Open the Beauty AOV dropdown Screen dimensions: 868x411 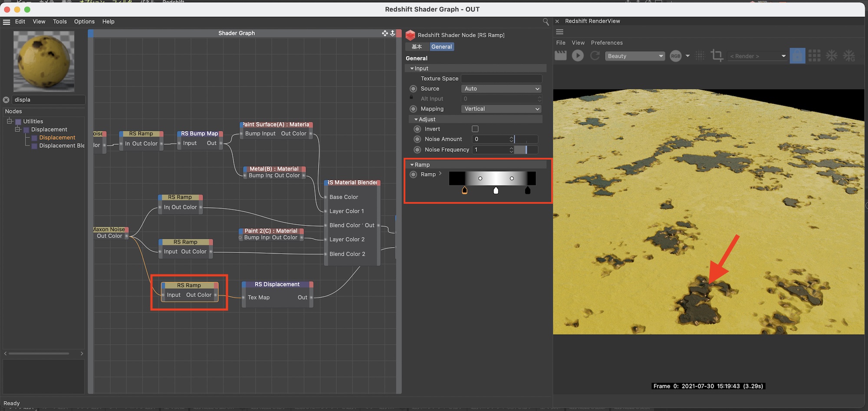tap(635, 56)
